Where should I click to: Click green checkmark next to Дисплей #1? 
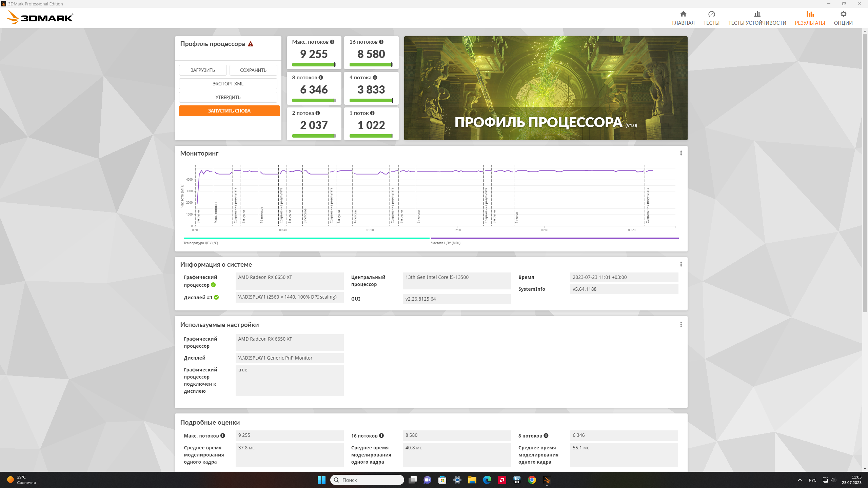[x=216, y=298]
